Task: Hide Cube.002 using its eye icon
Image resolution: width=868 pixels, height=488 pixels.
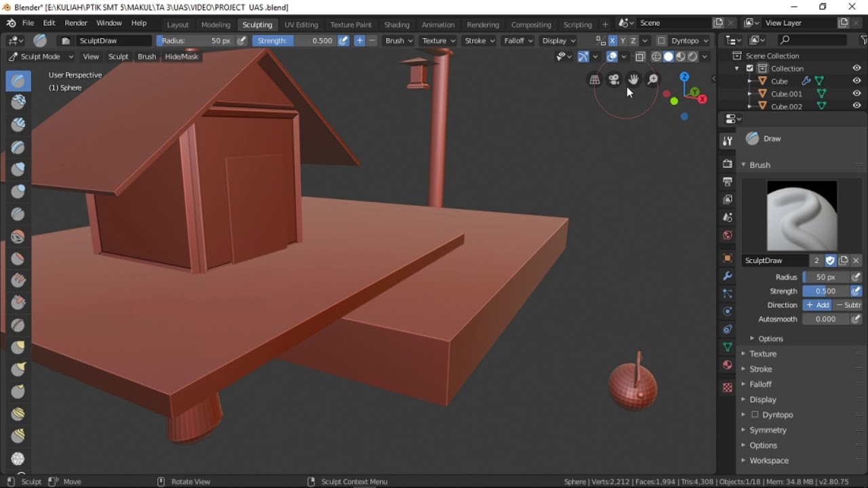Action: pos(857,106)
